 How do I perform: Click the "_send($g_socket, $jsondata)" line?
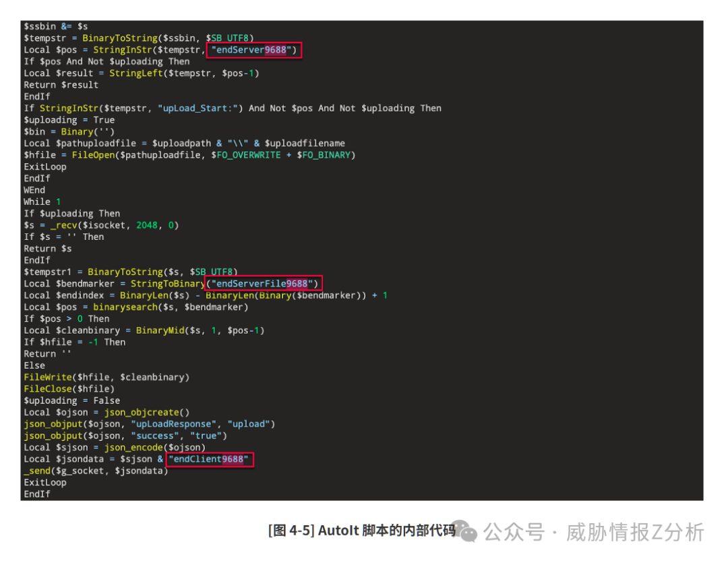click(96, 471)
